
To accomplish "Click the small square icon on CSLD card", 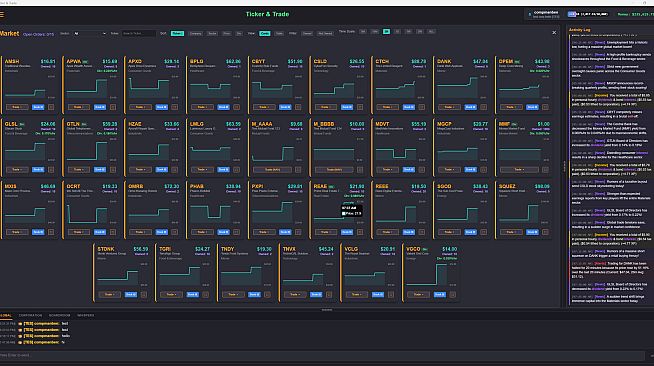I will (x=360, y=107).
